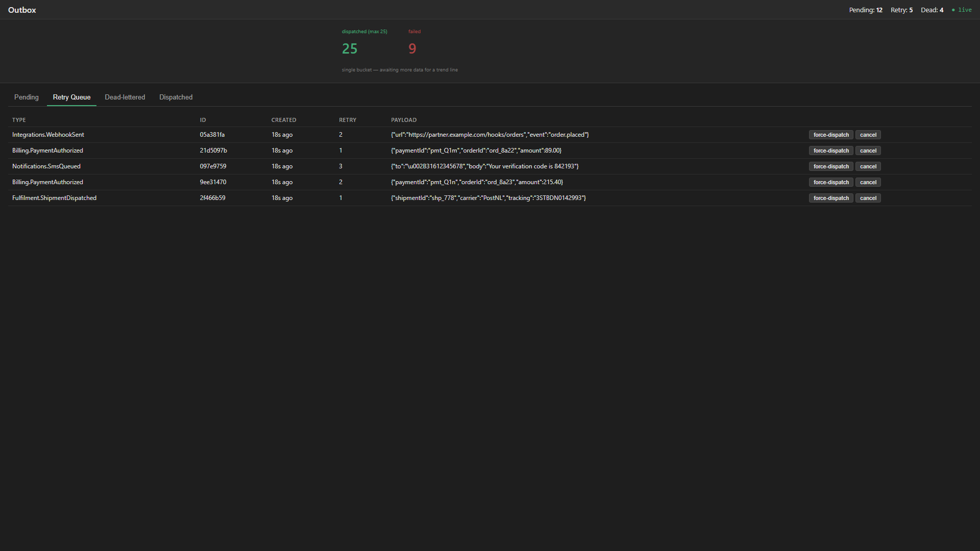
Task: Open the Dead-lettered tab
Action: click(125, 97)
